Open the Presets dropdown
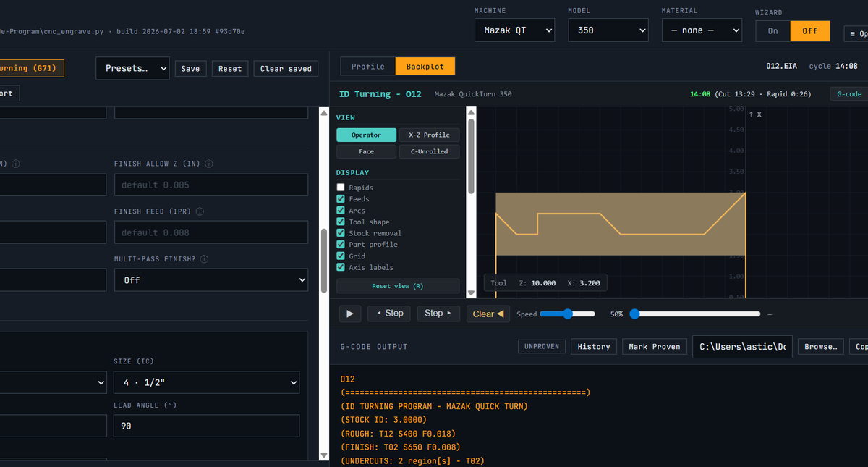 (x=132, y=68)
